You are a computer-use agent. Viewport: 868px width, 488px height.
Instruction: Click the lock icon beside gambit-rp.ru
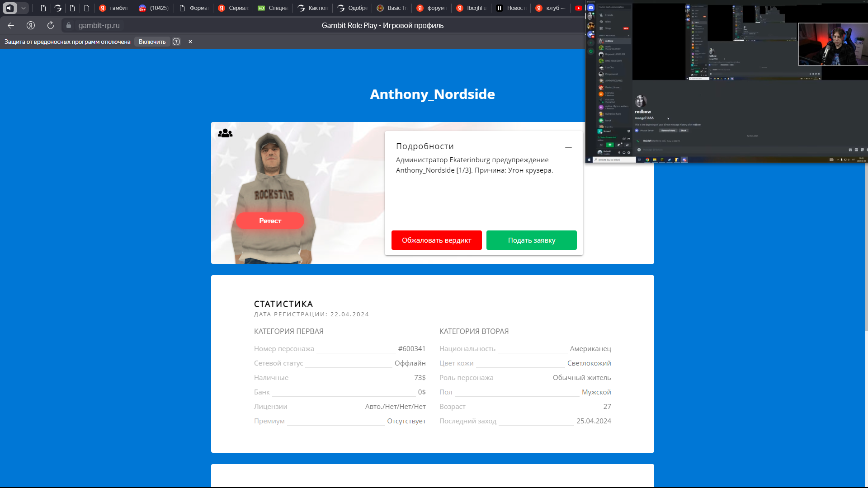[x=69, y=26]
